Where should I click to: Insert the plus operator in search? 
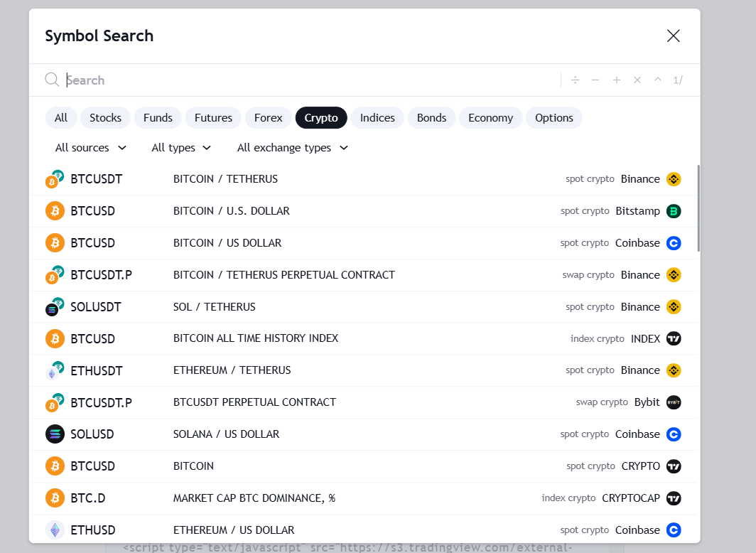[x=617, y=80]
